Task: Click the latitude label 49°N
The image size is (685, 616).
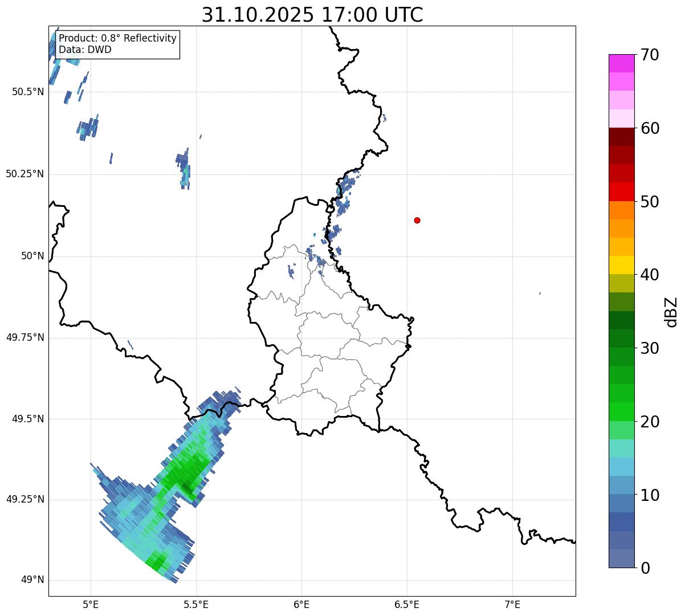Action: (x=32, y=580)
